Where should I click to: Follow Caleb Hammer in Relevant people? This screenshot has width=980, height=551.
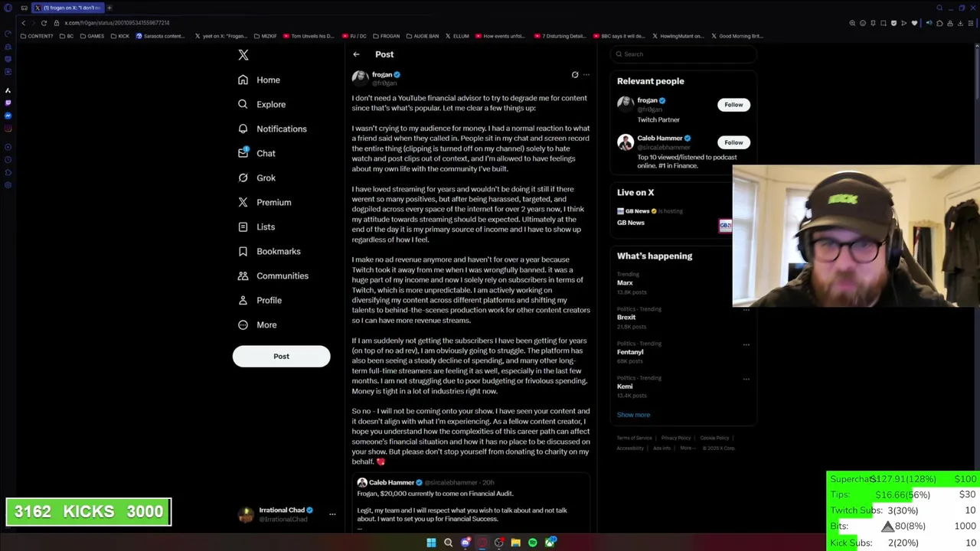click(x=733, y=142)
